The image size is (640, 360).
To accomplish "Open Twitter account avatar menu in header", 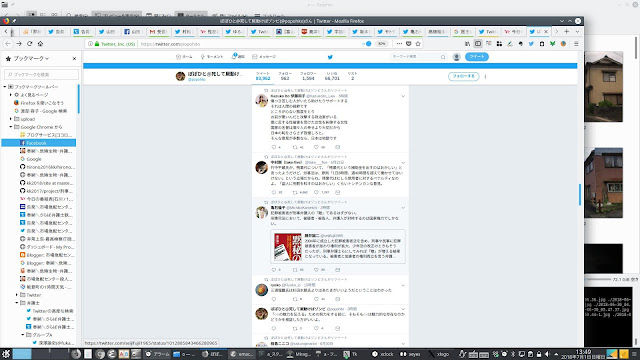I will pyautogui.click(x=457, y=57).
